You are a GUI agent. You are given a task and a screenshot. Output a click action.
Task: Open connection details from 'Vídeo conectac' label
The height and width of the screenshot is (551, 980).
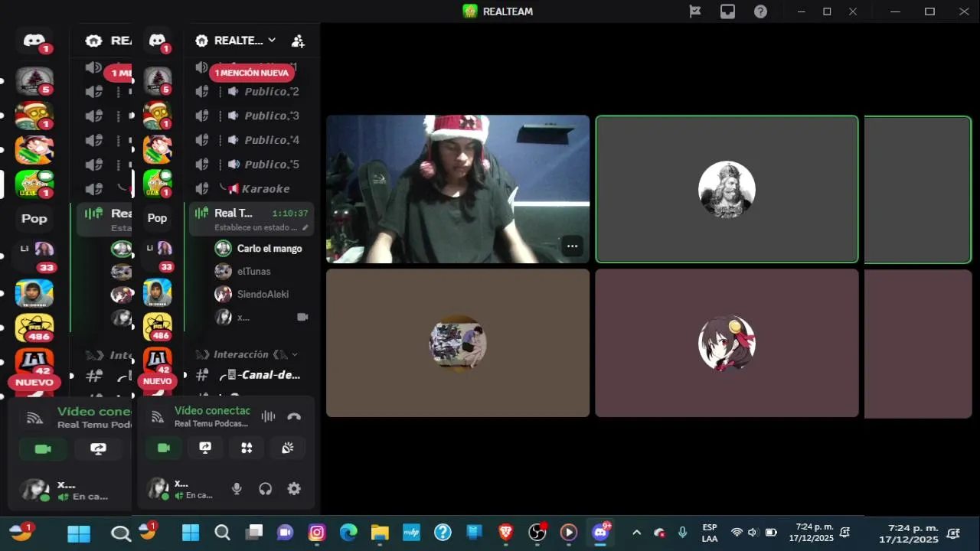pyautogui.click(x=212, y=411)
